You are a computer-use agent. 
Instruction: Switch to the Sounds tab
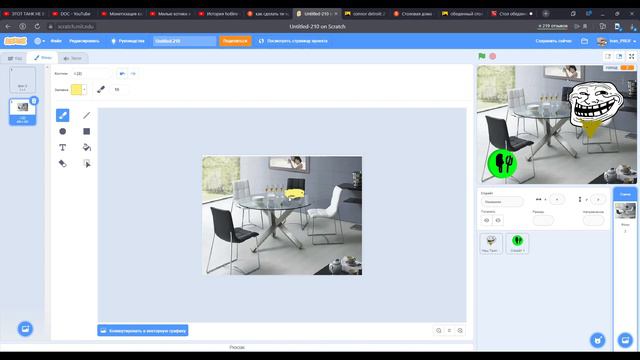(73, 58)
